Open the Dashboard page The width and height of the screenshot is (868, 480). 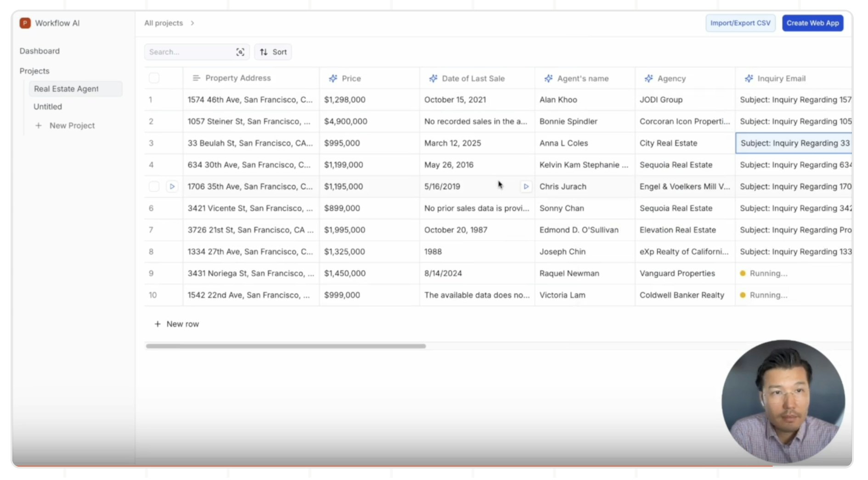pos(39,51)
